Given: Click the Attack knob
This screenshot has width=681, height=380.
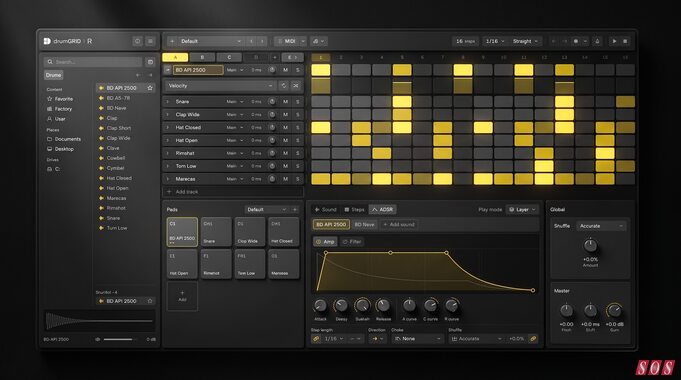Looking at the screenshot, I should (320, 306).
